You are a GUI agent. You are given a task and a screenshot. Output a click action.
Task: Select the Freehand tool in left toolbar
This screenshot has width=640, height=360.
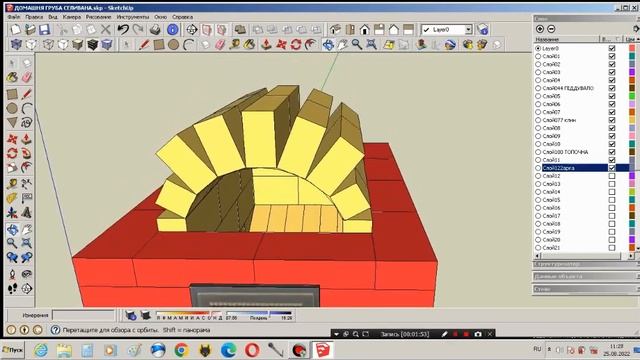tap(27, 122)
